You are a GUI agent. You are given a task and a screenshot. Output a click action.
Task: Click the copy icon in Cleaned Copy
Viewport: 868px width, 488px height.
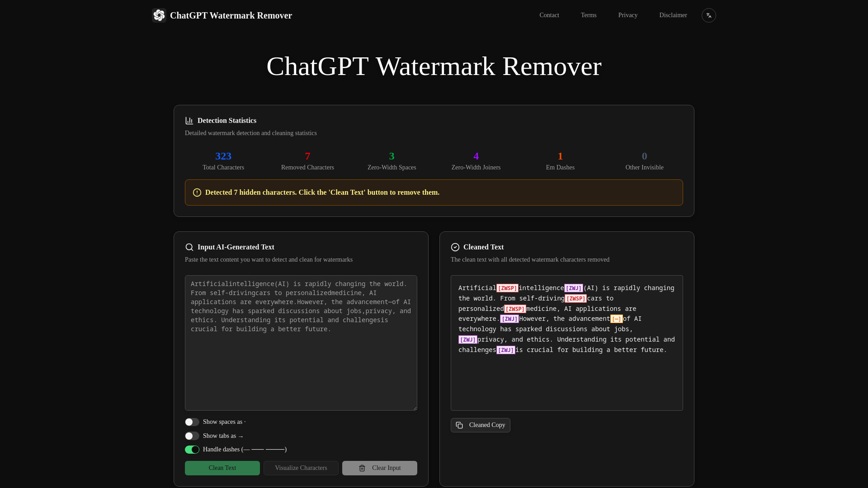[459, 425]
